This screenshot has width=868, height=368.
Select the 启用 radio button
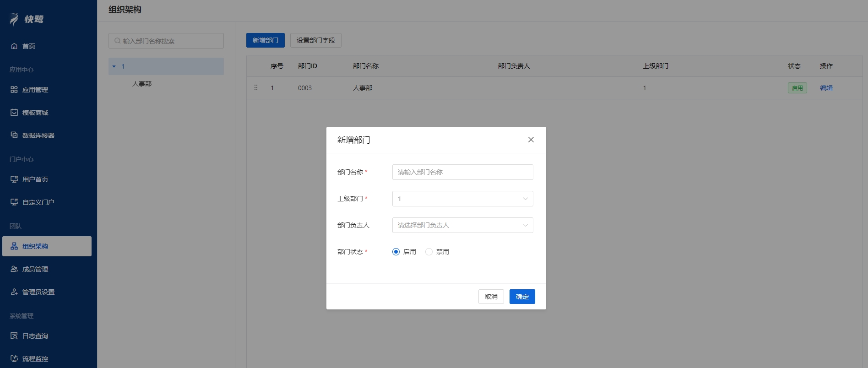pyautogui.click(x=396, y=252)
